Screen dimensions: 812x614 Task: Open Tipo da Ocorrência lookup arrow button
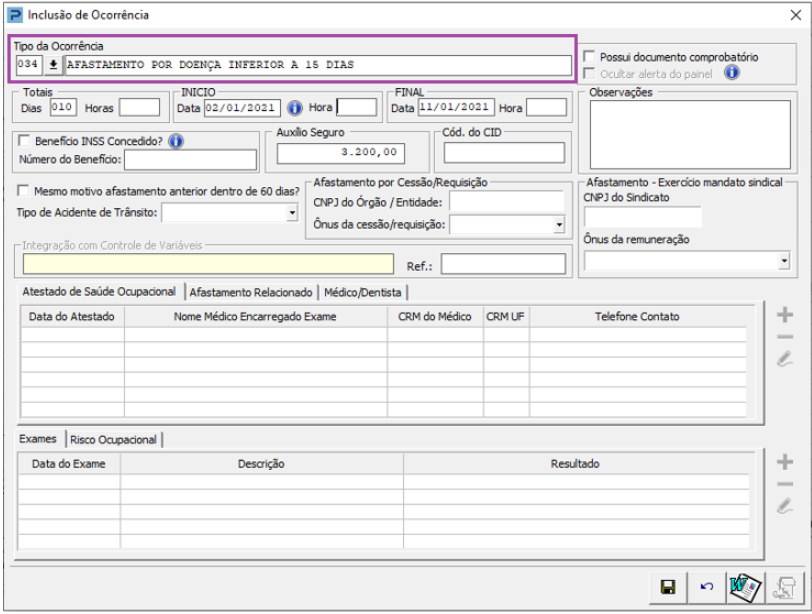coord(53,65)
